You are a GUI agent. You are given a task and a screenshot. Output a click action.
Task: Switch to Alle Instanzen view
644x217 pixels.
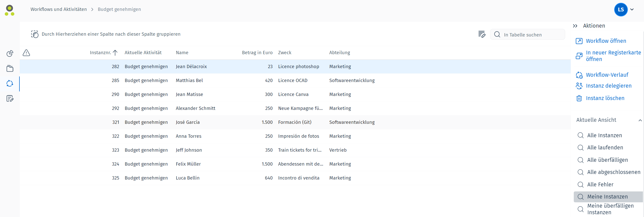pos(604,135)
